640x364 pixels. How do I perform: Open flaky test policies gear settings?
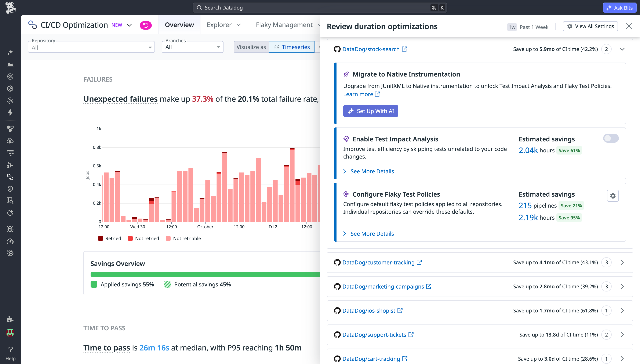[x=612, y=196]
